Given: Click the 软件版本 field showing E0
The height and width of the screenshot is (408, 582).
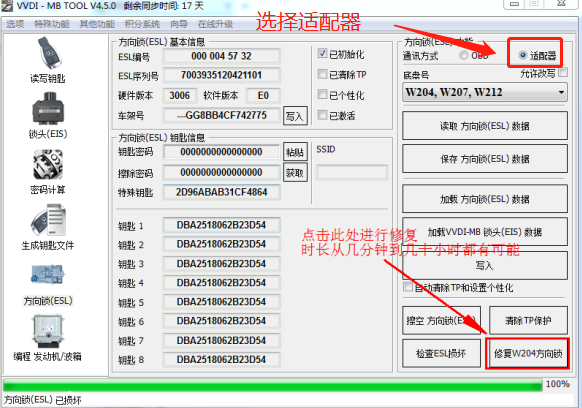Looking at the screenshot, I should point(263,96).
